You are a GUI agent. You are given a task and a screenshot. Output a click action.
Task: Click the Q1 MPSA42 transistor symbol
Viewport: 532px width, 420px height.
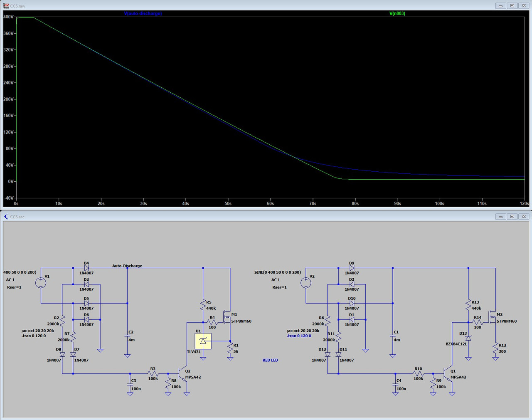click(x=448, y=373)
